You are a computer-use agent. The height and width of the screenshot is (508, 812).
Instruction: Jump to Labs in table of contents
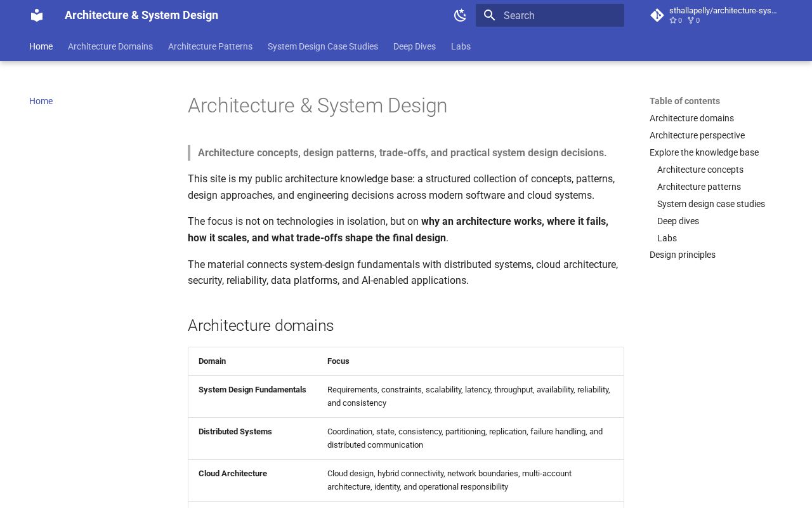(x=667, y=238)
